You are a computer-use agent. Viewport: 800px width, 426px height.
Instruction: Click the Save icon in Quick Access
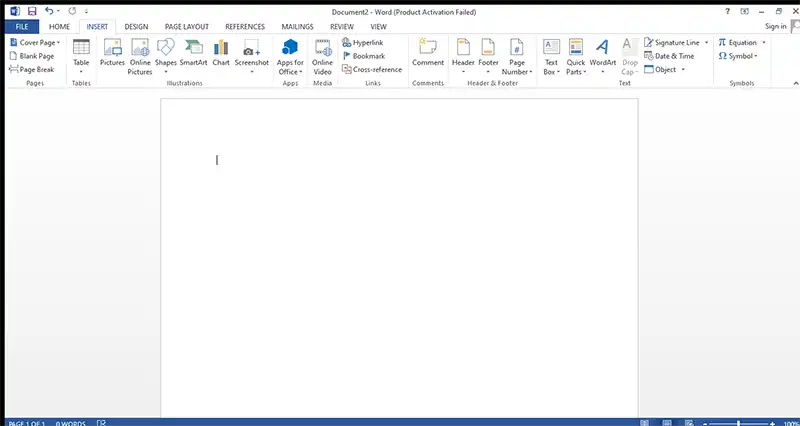click(32, 11)
